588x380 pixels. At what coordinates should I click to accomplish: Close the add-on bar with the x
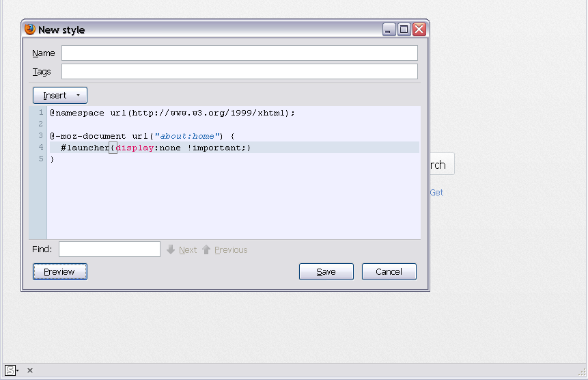coord(30,370)
